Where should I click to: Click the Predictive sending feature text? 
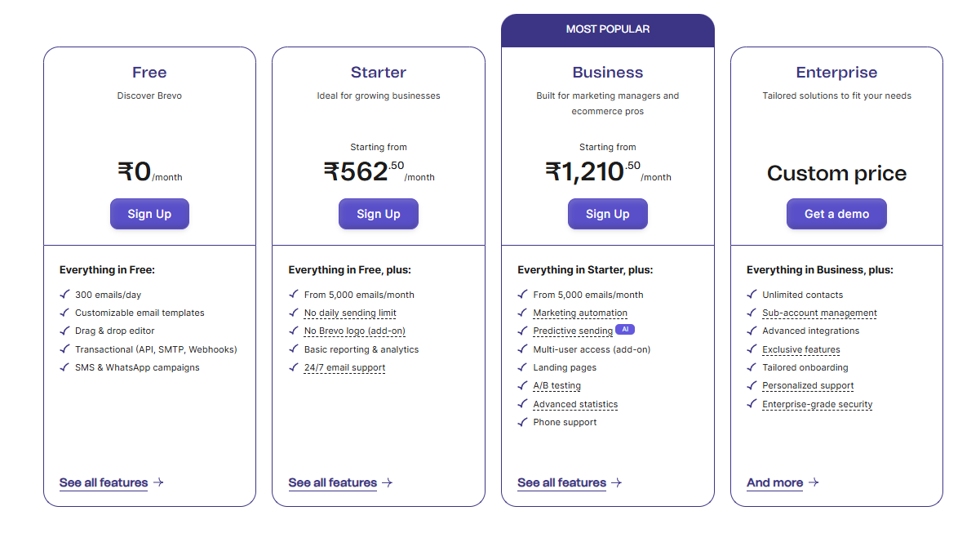(573, 331)
